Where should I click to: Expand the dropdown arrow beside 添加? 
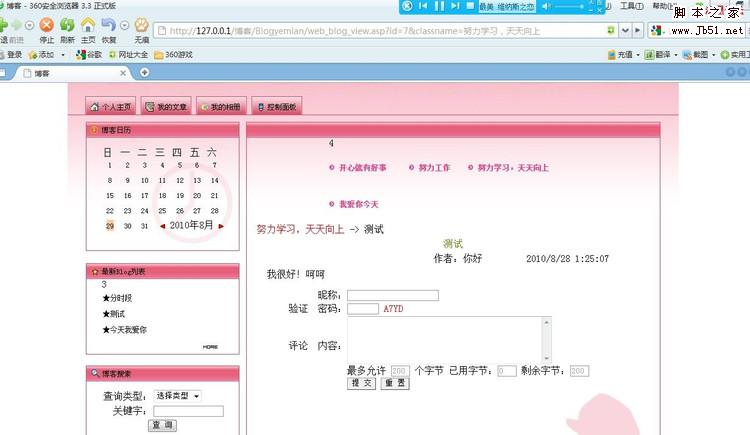pos(63,55)
